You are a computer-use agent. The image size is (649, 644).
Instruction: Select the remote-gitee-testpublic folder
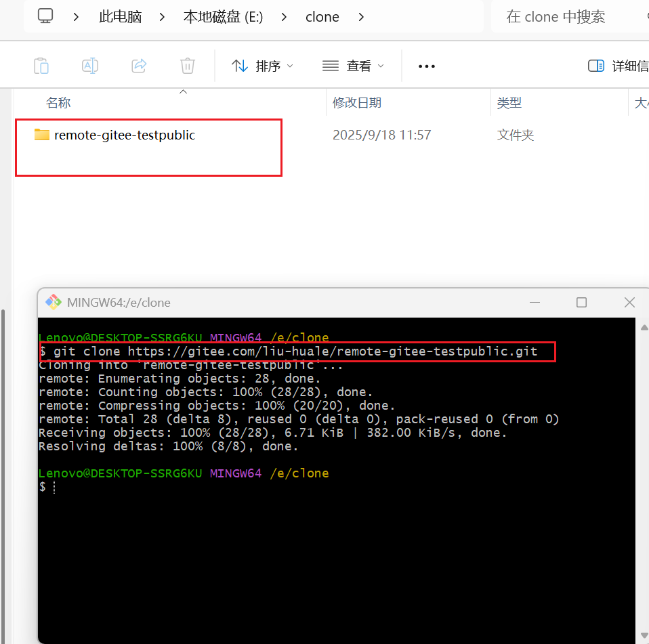coord(125,135)
